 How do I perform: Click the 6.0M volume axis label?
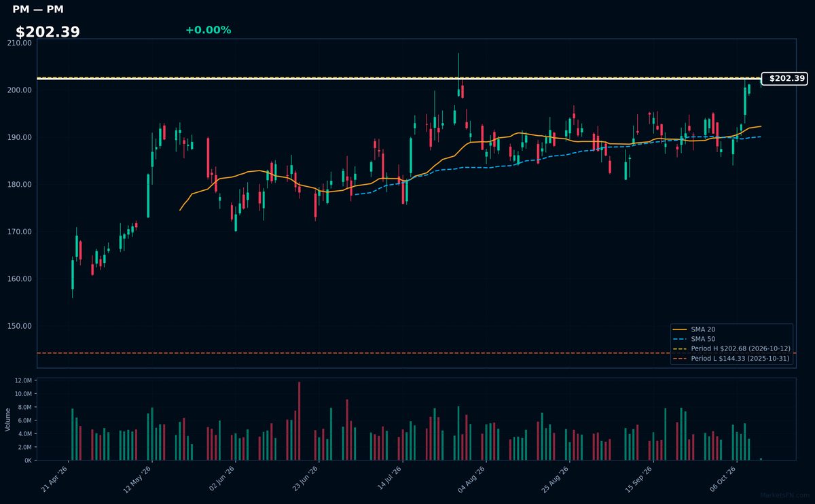(24, 420)
